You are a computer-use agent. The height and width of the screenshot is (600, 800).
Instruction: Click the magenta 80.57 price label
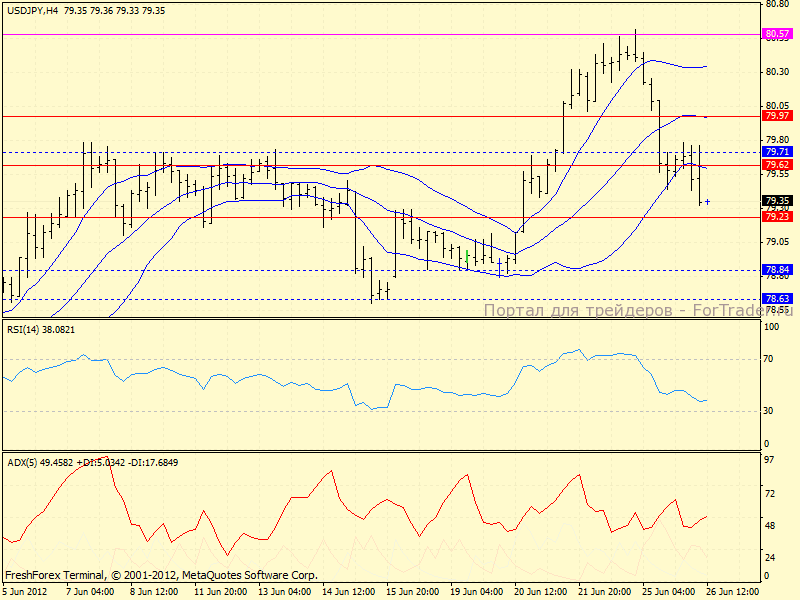[x=777, y=34]
